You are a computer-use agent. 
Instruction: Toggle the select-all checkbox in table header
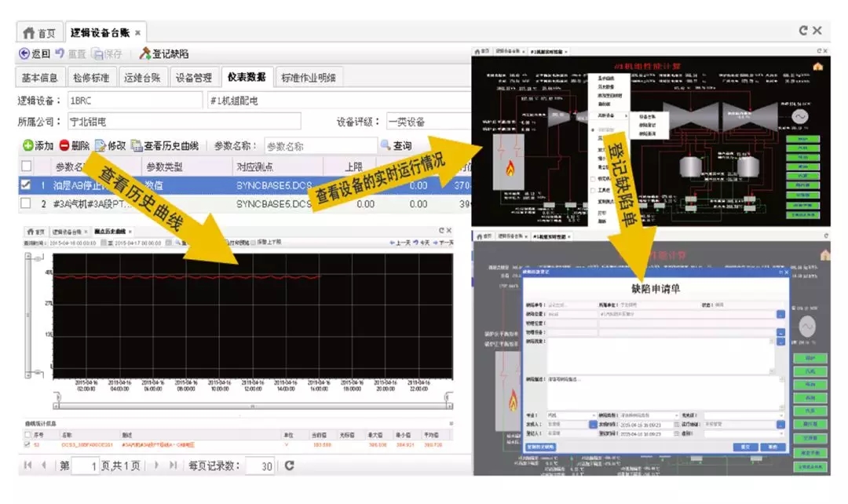tap(27, 166)
